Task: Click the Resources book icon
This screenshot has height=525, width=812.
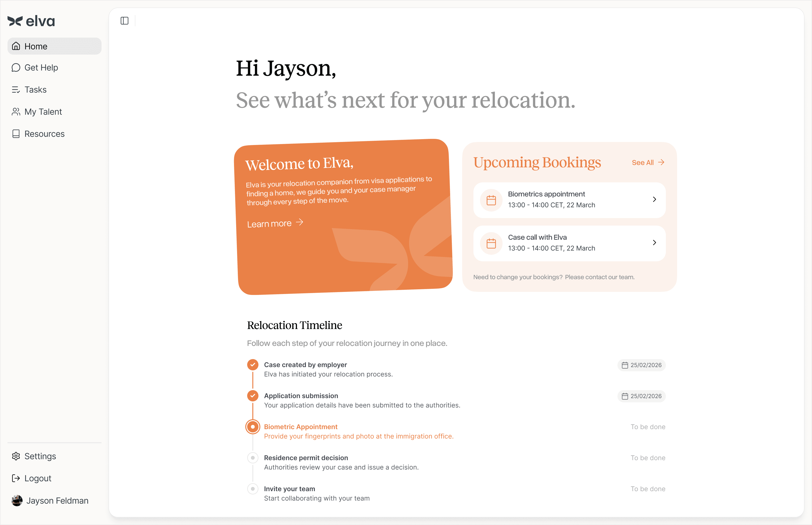Action: (16, 134)
